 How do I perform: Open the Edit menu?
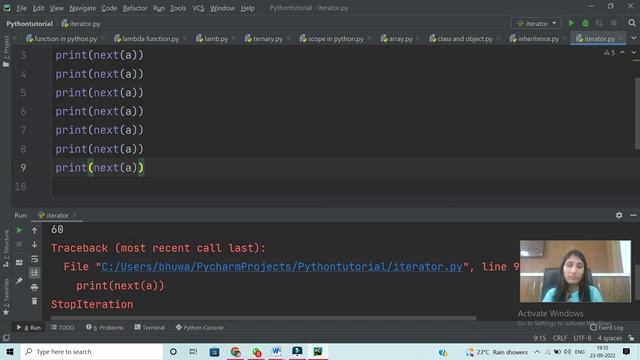click(x=38, y=8)
